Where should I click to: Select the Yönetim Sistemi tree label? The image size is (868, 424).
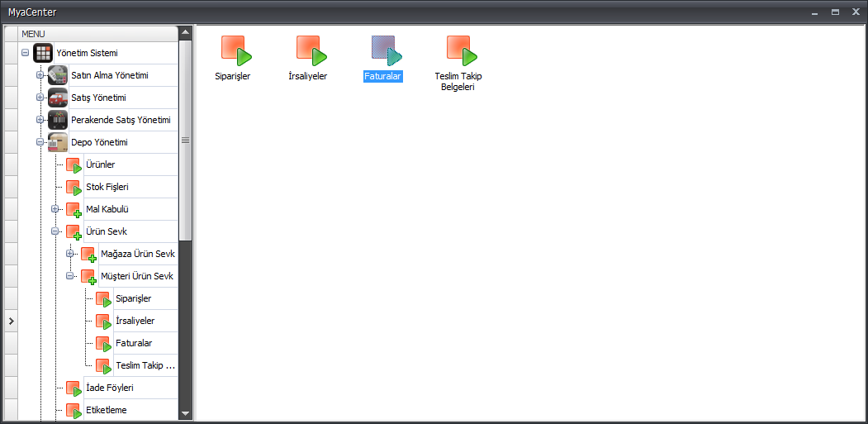pos(87,53)
